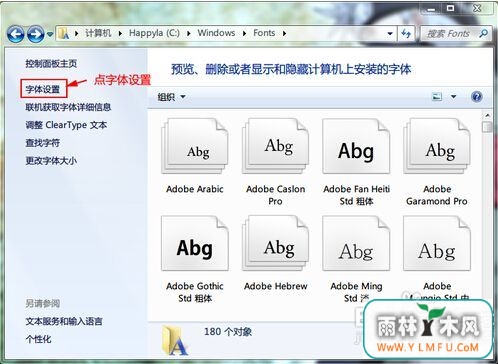Image resolution: width=498 pixels, height=364 pixels.
Task: Select Adobe Fan Heiti Std font icon
Action: 356,146
